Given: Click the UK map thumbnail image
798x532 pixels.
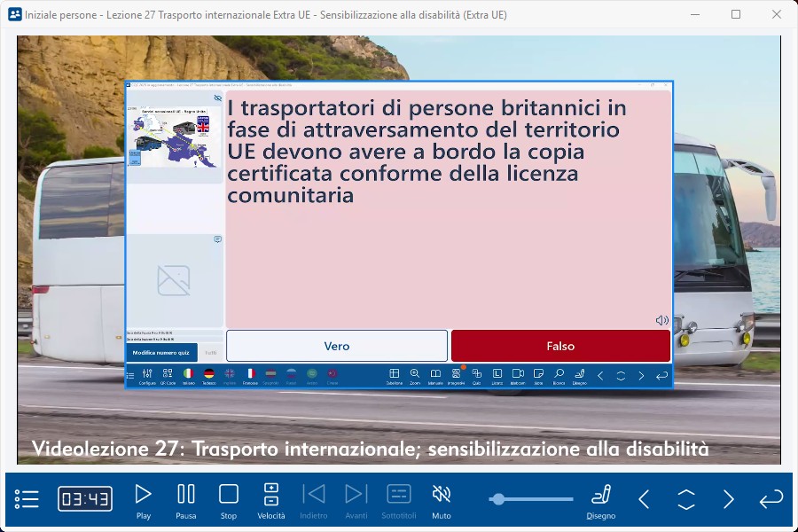Looking at the screenshot, I should pyautogui.click(x=174, y=137).
